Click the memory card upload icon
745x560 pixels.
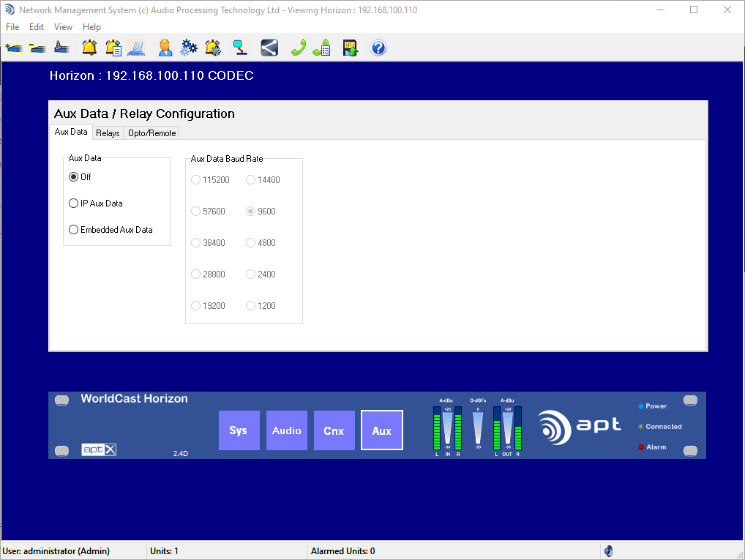350,48
